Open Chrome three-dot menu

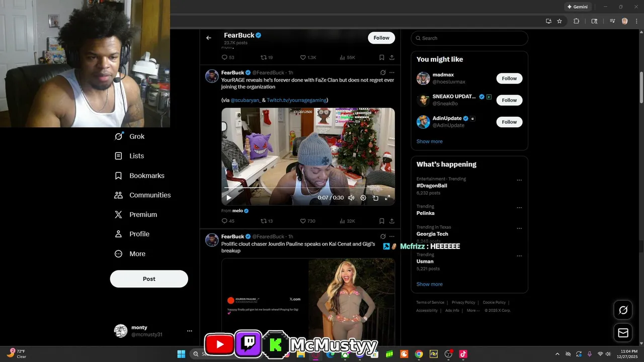point(635,21)
